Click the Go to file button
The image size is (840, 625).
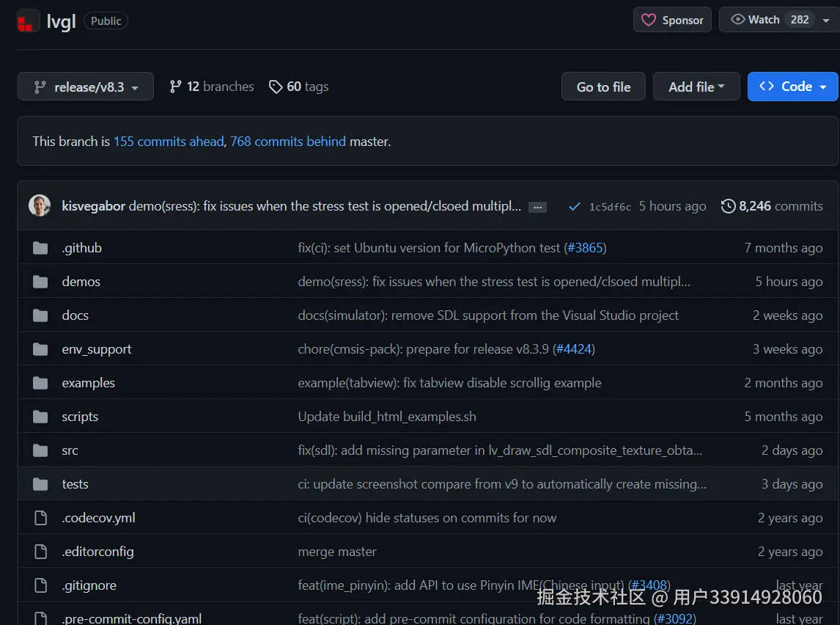[603, 87]
